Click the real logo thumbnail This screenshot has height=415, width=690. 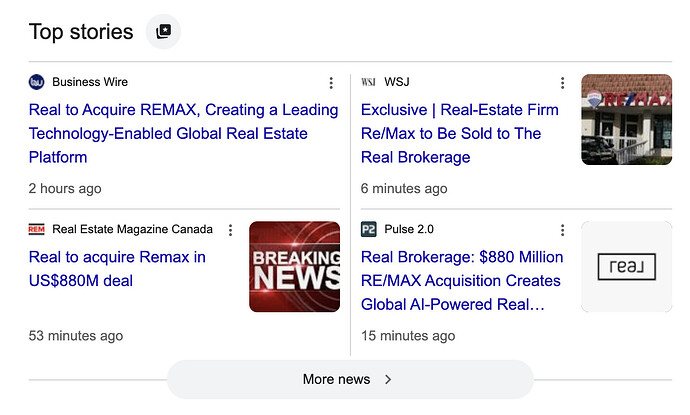626,267
